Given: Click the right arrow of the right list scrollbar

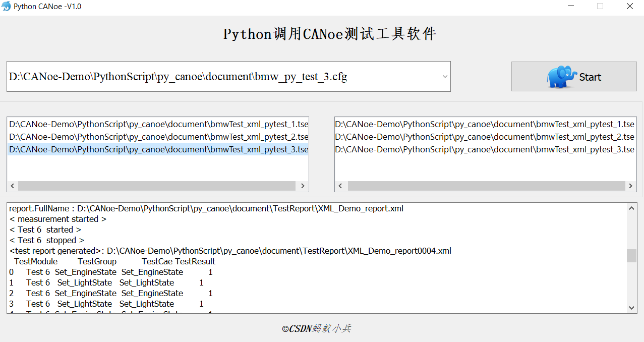Looking at the screenshot, I should coord(630,186).
